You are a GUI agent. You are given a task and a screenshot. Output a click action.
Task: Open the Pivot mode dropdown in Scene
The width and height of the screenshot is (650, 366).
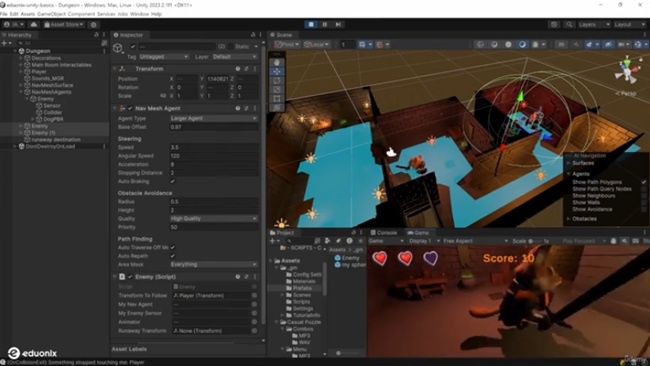click(287, 44)
